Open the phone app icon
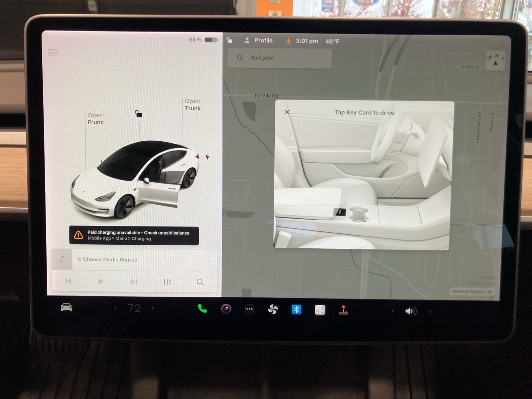The image size is (532, 399). coord(202,309)
